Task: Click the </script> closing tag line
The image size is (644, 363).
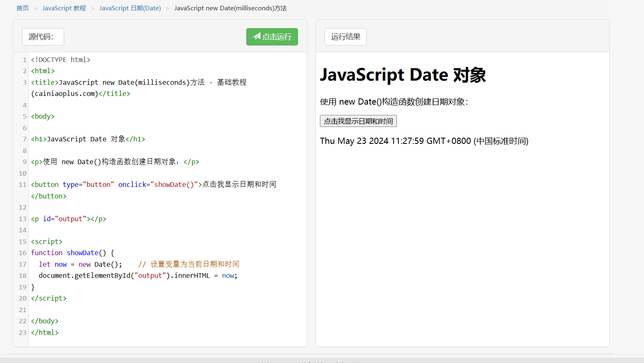Action: tap(49, 298)
